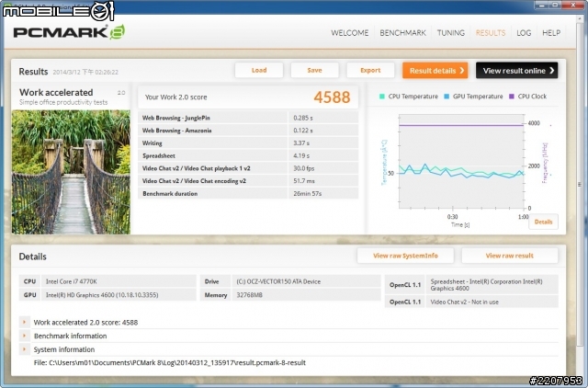Click the Intel Core i7 4770K value
This screenshot has width=588, height=388.
pyautogui.click(x=72, y=281)
